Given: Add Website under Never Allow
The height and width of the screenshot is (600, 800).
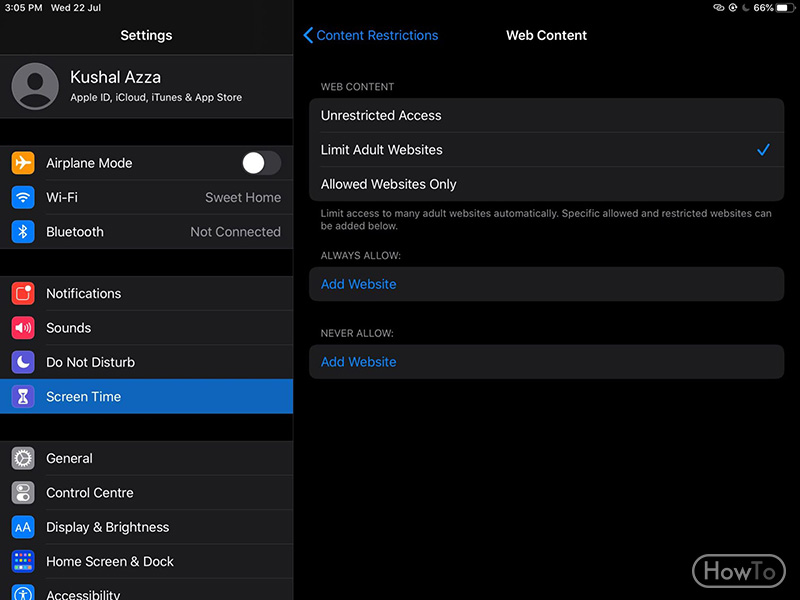Looking at the screenshot, I should (x=546, y=362).
